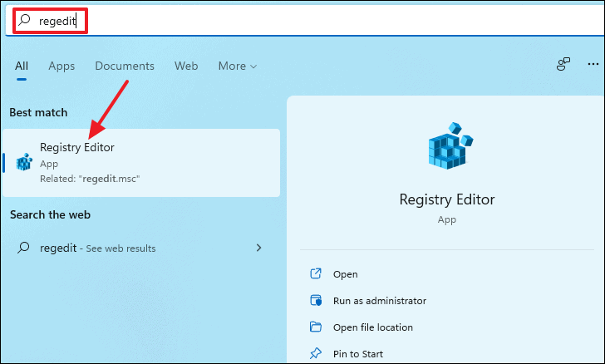Click the Related "regedit.msc" text

pos(90,179)
